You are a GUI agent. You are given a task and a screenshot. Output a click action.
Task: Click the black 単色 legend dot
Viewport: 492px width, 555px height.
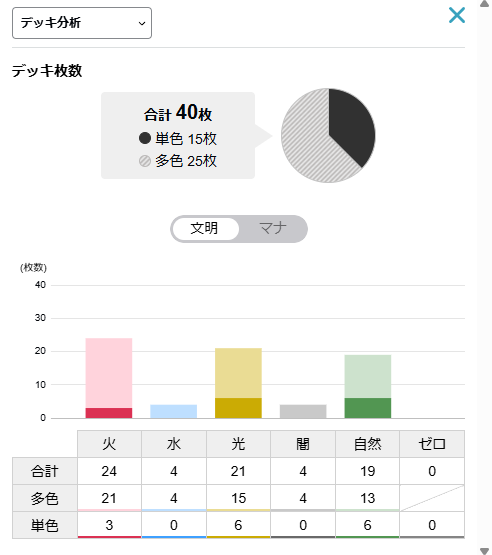[x=145, y=138]
